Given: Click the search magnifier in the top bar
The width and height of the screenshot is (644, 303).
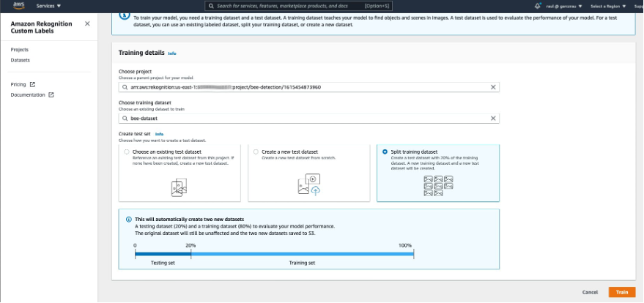Looking at the screenshot, I should [211, 6].
